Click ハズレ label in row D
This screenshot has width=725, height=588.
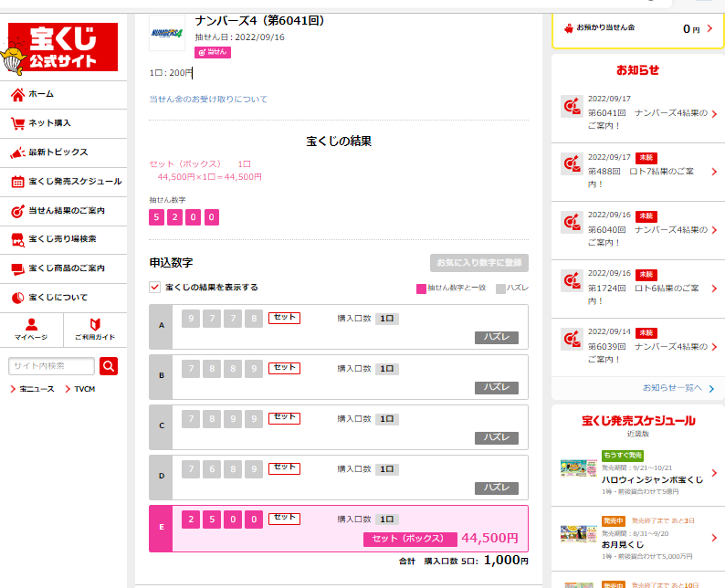[497, 488]
